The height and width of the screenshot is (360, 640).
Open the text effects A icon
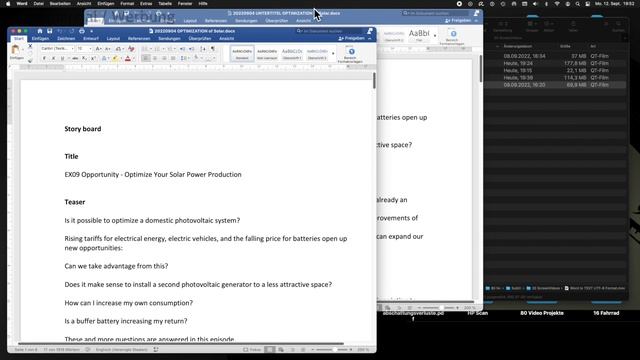(x=104, y=58)
